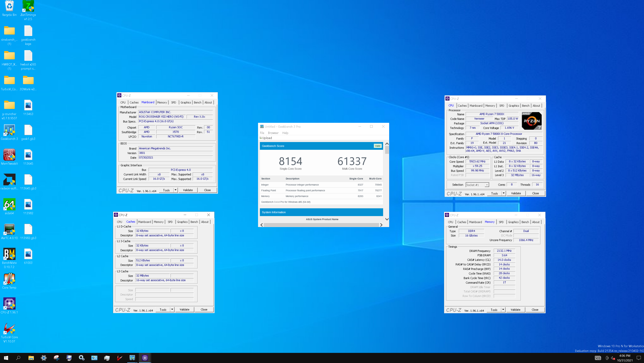
Task: Open taskbar search magnifier
Action: click(18, 358)
